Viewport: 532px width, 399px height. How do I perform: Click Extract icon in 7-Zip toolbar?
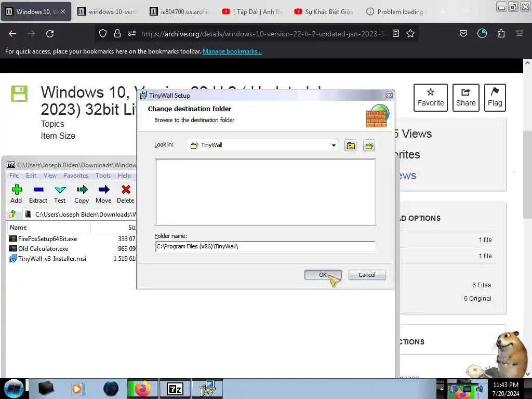[x=38, y=194]
